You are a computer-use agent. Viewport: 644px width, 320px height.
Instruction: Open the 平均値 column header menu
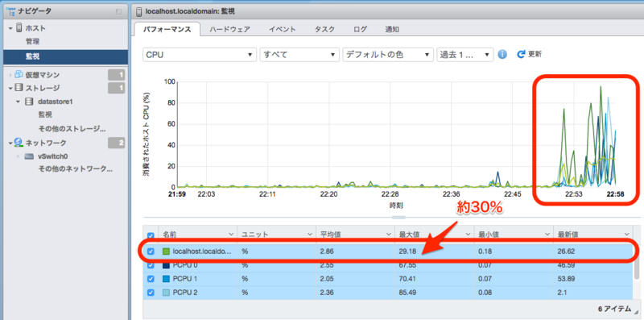[389, 235]
